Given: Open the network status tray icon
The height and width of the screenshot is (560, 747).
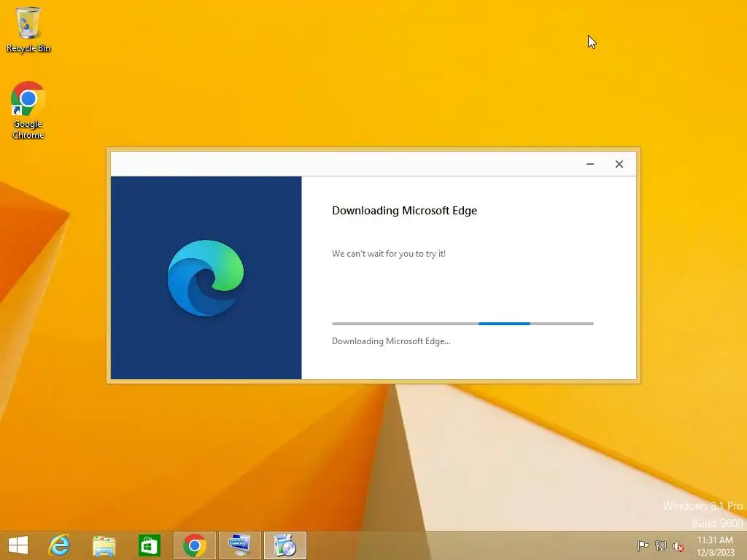Looking at the screenshot, I should pyautogui.click(x=661, y=545).
